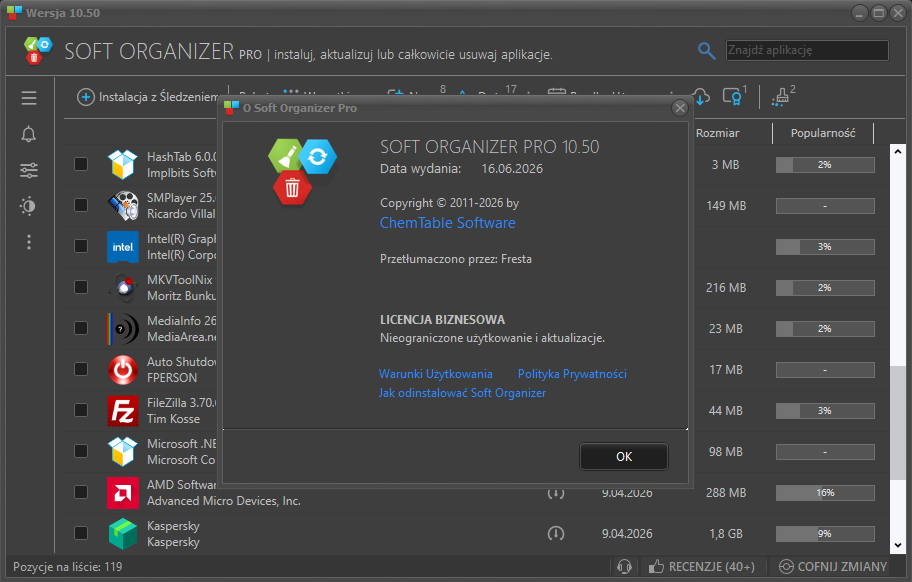Click the HashTab app icon

click(123, 165)
